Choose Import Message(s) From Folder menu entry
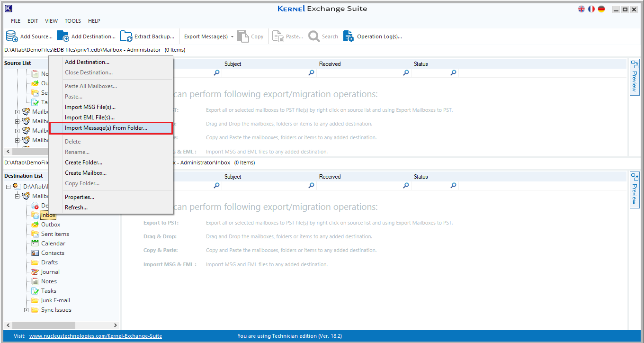The width and height of the screenshot is (644, 343). pos(106,128)
